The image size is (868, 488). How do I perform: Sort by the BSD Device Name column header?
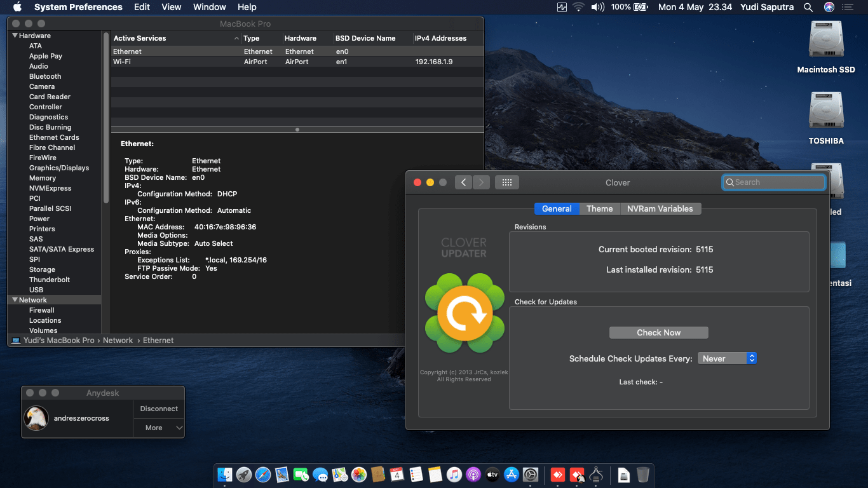click(373, 38)
